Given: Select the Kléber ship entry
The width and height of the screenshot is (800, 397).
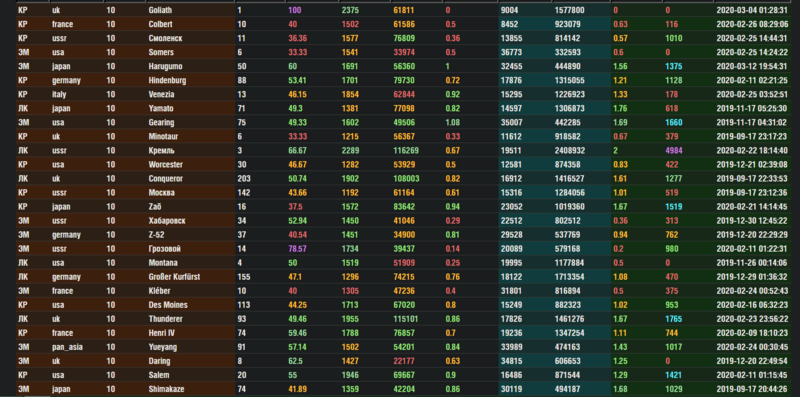Looking at the screenshot, I should (159, 291).
